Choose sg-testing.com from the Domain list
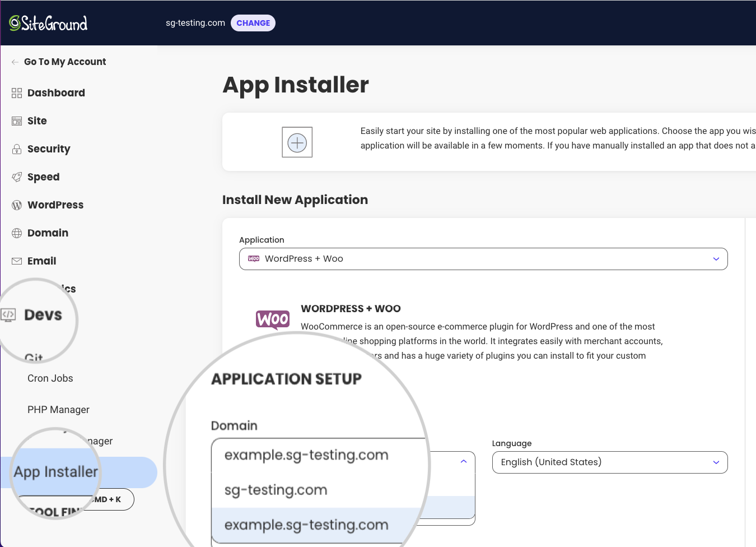Screen dimensions: 756x547 click(276, 490)
